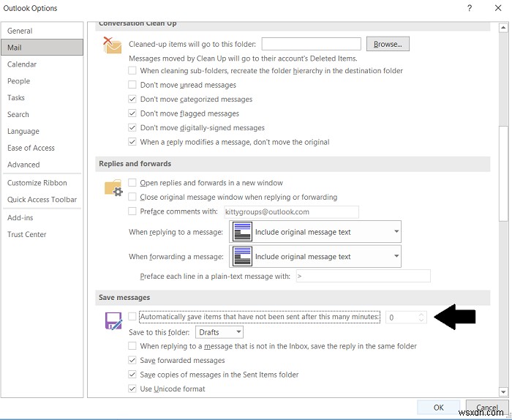Click the Replies and forwards folder gear icon
Viewport: 512px width, 420px height.
click(x=113, y=188)
